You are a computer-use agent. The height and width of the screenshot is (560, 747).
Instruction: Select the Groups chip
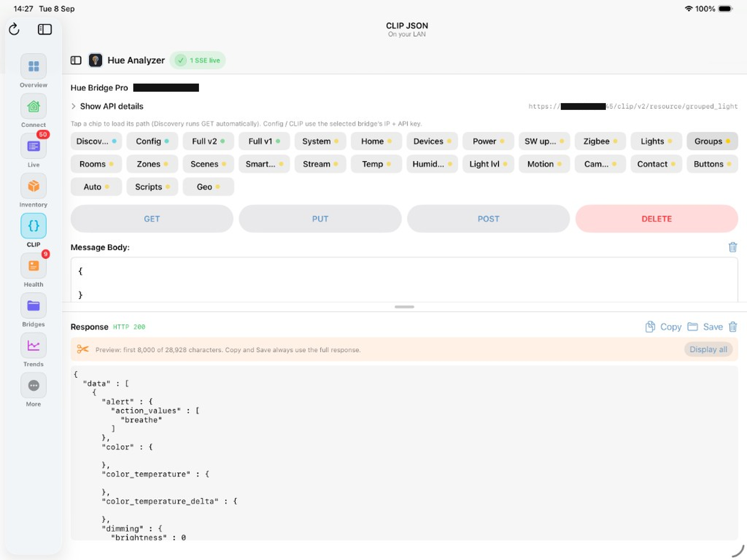(x=712, y=141)
